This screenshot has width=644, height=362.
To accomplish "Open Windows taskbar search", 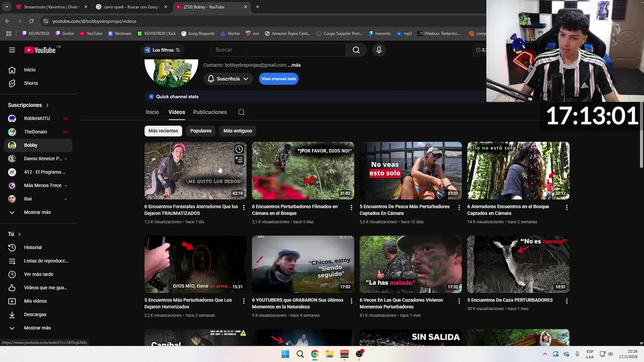I will click(300, 354).
